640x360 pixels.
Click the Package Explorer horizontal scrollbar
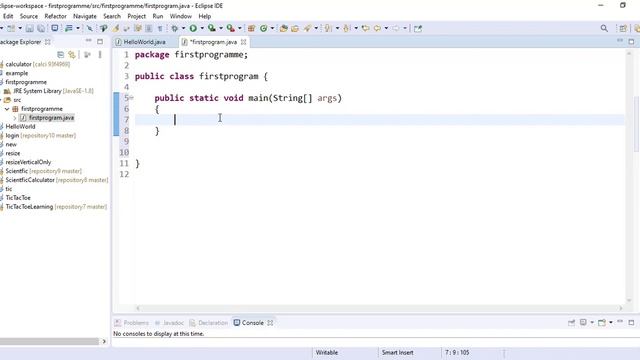49,341
